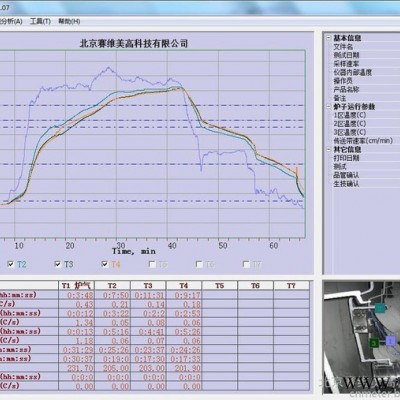Collapse the 其它信息 section
The width and height of the screenshot is (400, 400).
328,149
